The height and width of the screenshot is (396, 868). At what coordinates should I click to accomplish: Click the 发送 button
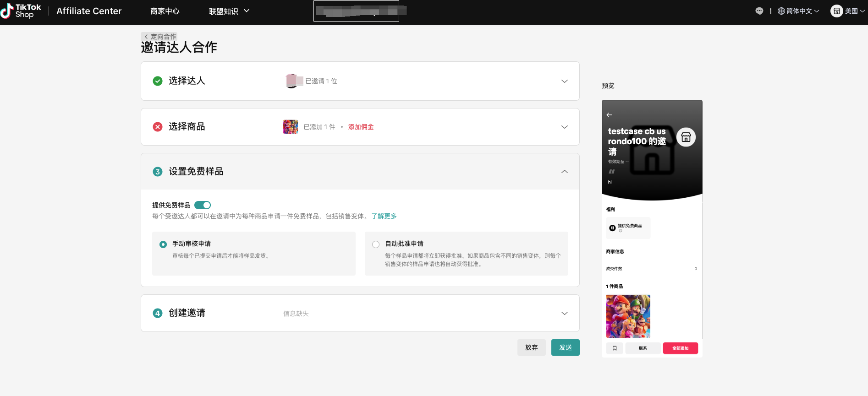click(565, 347)
